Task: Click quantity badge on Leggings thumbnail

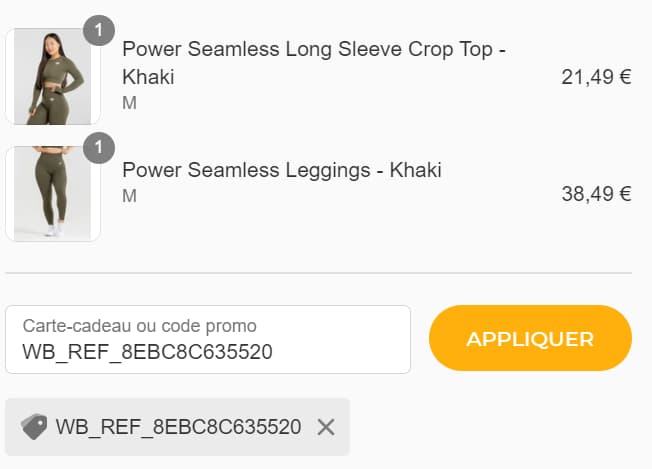Action: click(x=98, y=149)
